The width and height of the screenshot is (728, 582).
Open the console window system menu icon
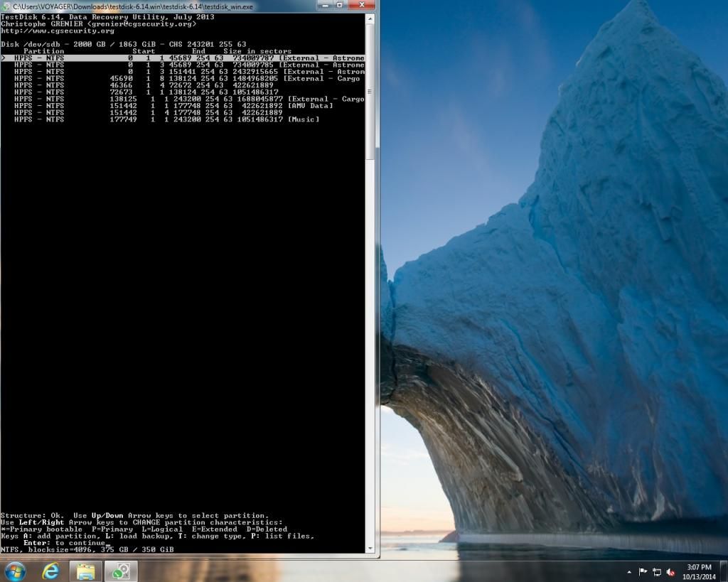(6, 6)
